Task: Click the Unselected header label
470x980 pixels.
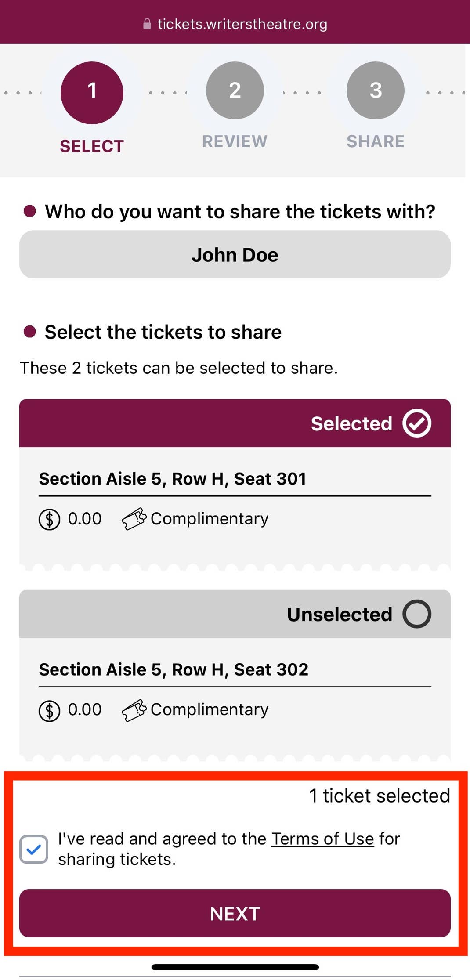Action: [339, 614]
